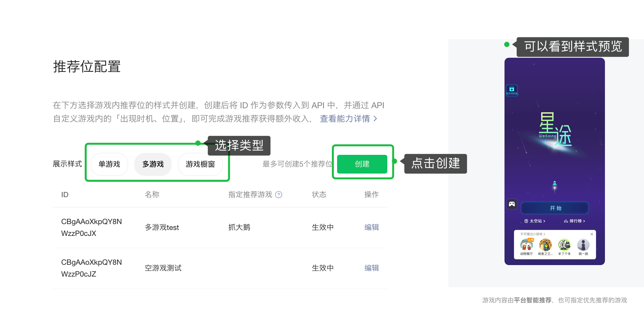Click 生效中 status in 空游戏测试 row
This screenshot has height=332, width=644.
point(323,268)
